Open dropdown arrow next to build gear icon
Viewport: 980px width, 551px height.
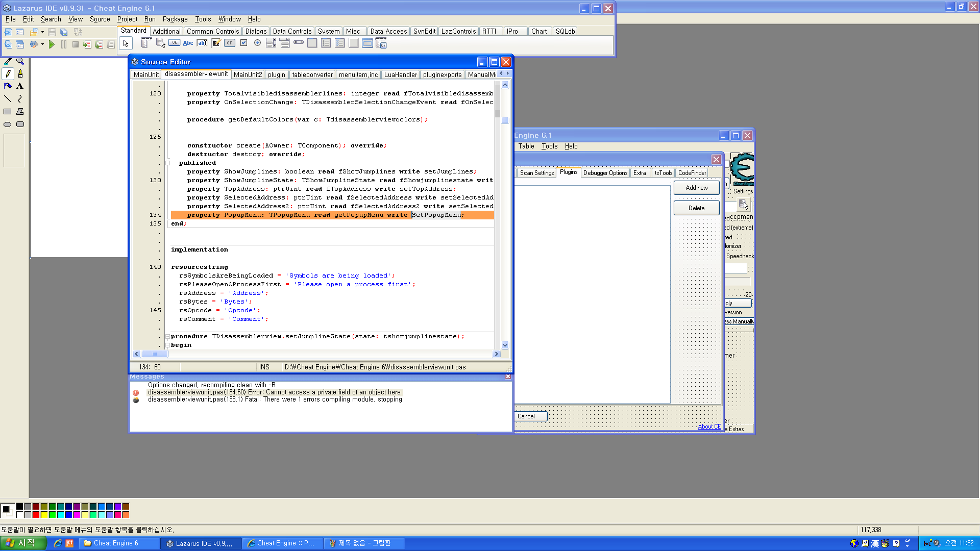point(42,44)
